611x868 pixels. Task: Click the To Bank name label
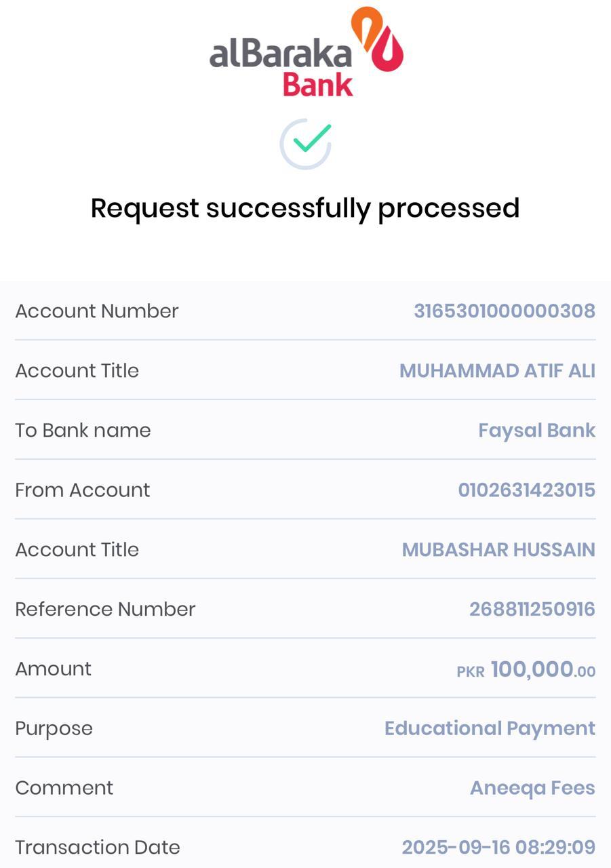click(x=83, y=431)
